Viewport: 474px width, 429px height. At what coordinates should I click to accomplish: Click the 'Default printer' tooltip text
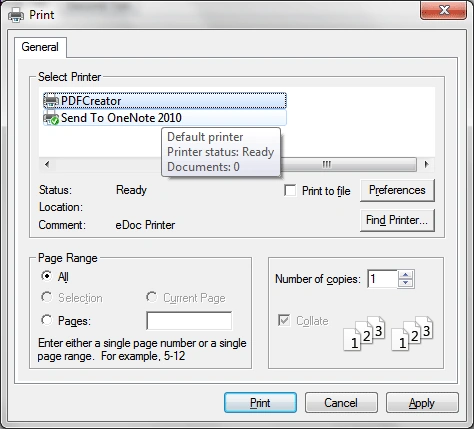coord(205,137)
